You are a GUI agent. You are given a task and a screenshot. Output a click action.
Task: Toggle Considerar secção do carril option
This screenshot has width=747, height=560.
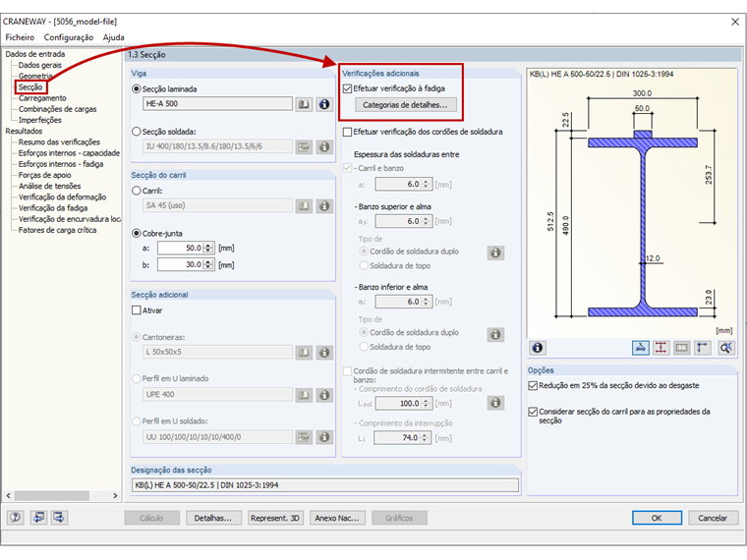pyautogui.click(x=533, y=412)
